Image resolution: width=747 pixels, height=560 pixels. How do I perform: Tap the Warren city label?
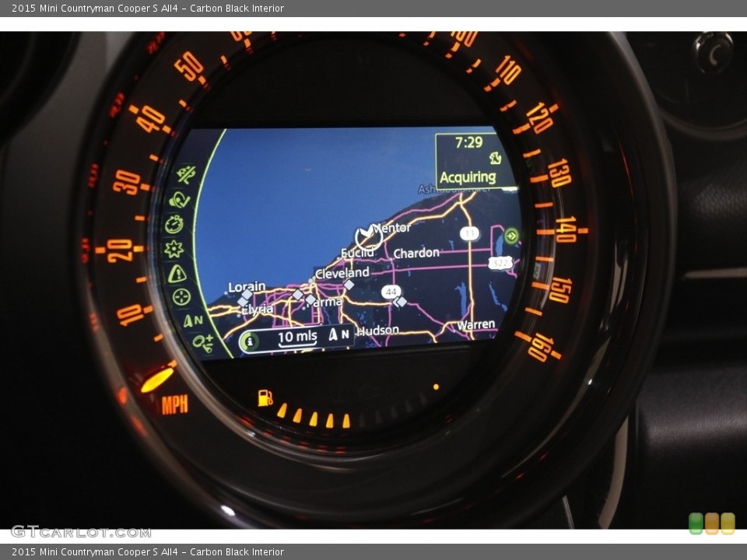tap(476, 325)
